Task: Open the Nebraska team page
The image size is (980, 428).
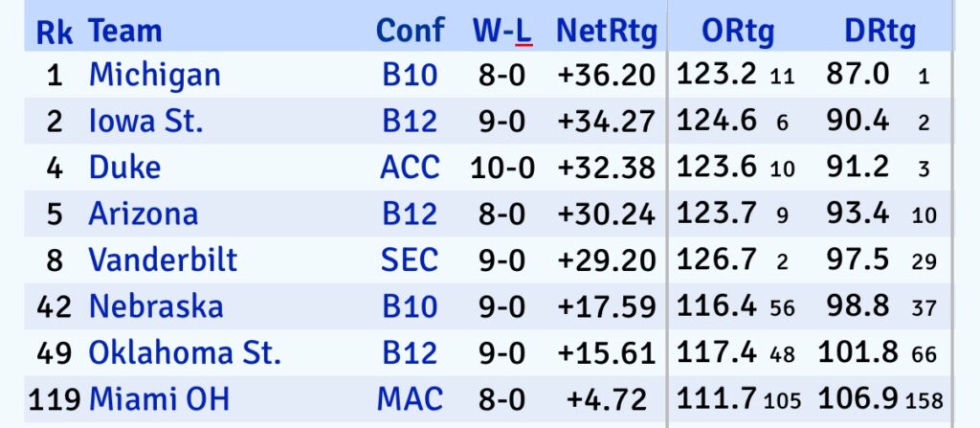Action: (x=155, y=306)
